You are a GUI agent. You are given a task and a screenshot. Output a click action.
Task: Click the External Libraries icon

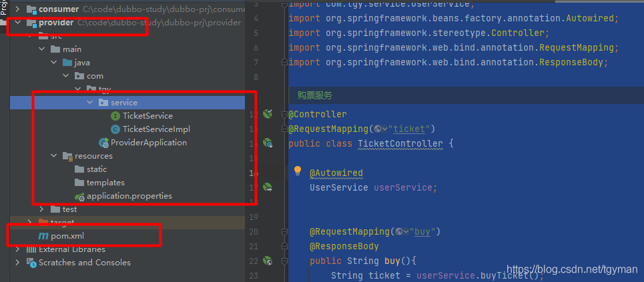31,249
